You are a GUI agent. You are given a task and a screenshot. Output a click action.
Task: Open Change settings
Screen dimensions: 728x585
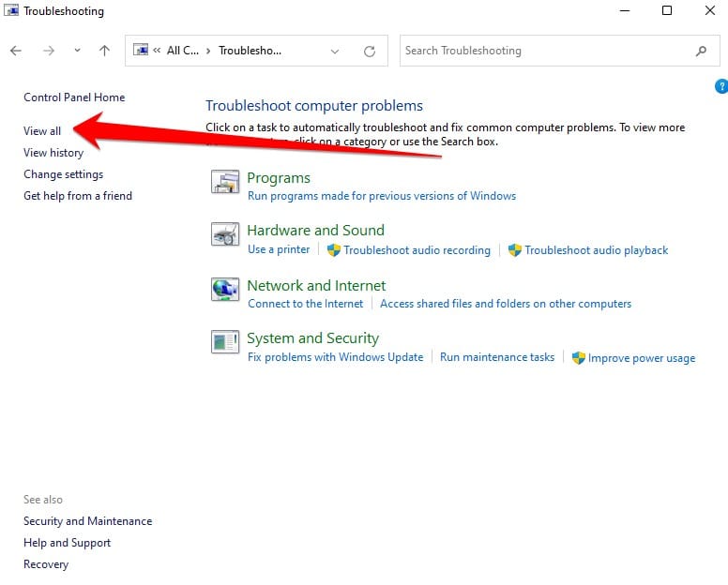[x=64, y=174]
